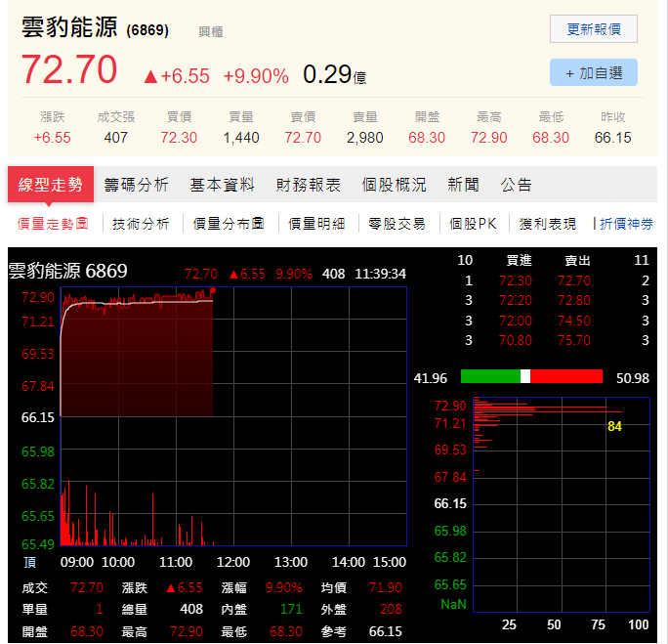
Task: Click the yellow 84 volume label
Action: pyautogui.click(x=614, y=426)
